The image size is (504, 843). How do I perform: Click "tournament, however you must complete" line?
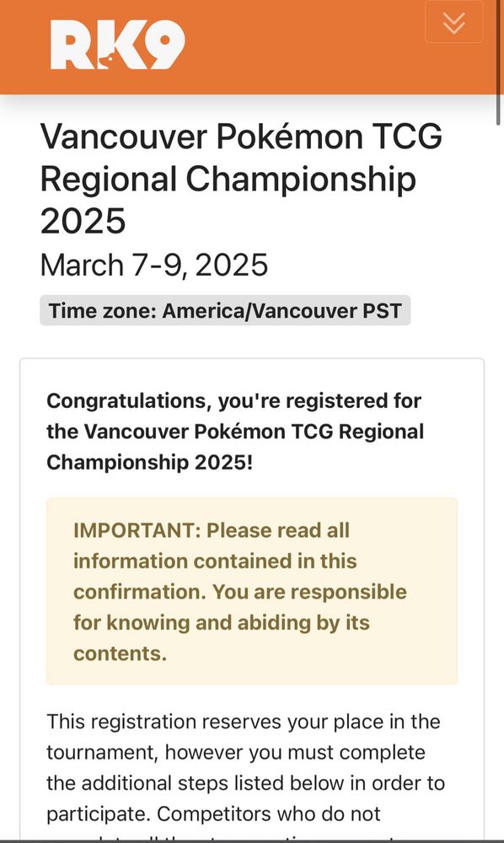236,752
